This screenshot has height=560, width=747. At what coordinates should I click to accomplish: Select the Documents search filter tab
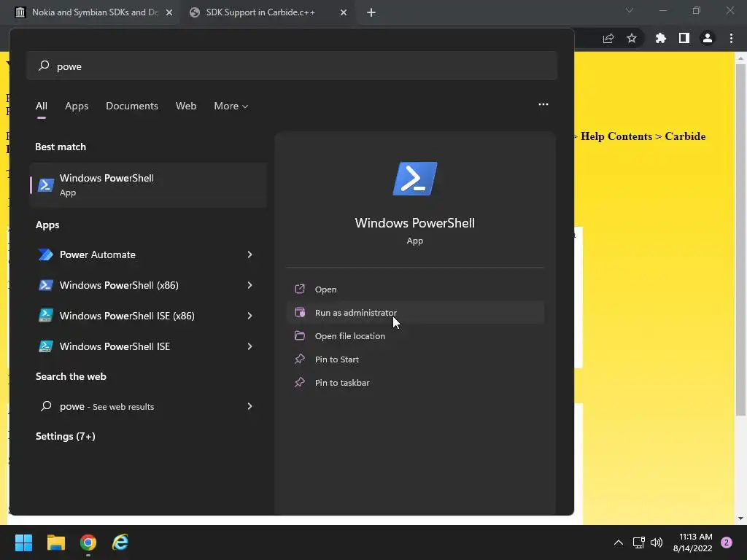pyautogui.click(x=132, y=106)
